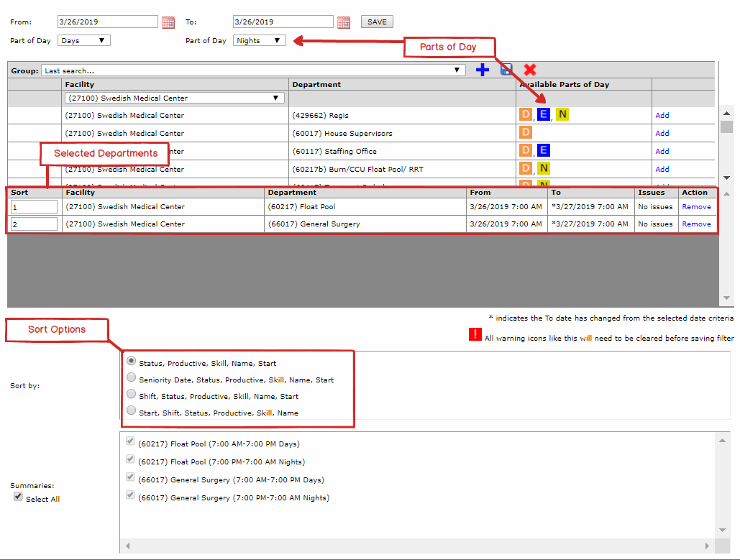Viewport: 740px width, 560px height.
Task: Click the Night N badge for Regis
Action: [x=562, y=115]
